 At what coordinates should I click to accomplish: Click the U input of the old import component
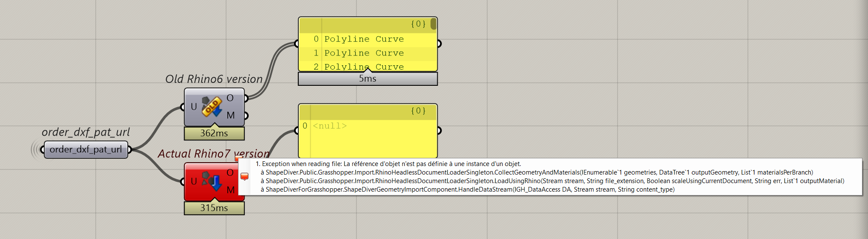tap(194, 107)
